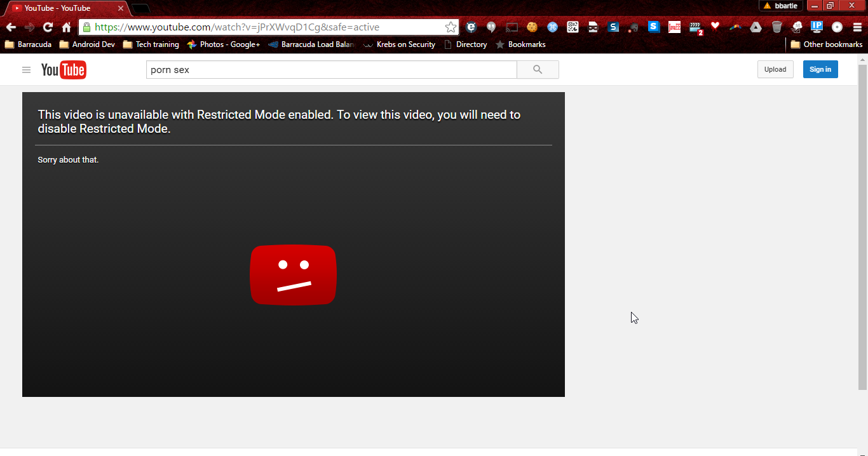
Task: Expand the Other bookmarks folder
Action: [x=826, y=44]
